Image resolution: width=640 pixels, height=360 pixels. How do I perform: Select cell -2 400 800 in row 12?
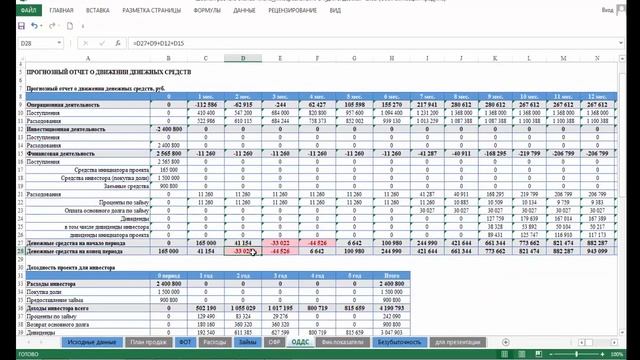point(169,129)
